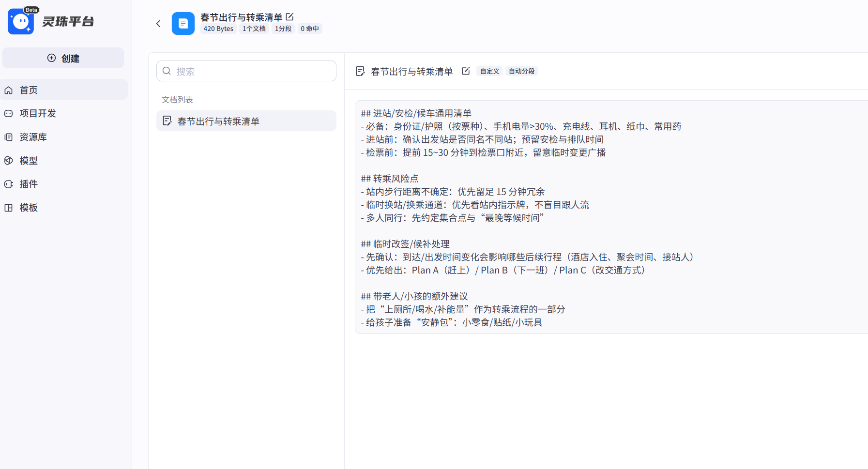Viewport: 868px width, 469px height.
Task: Click the line about 给孩子准备“安静包”
Action: 452,322
